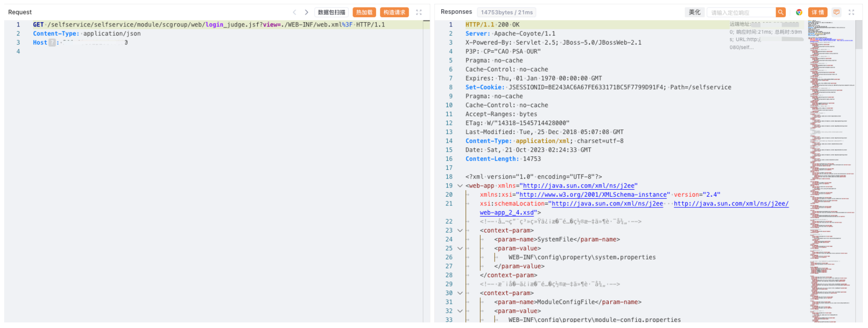The image size is (868, 328).
Task: Toggle the 美化 beautify button
Action: (695, 13)
